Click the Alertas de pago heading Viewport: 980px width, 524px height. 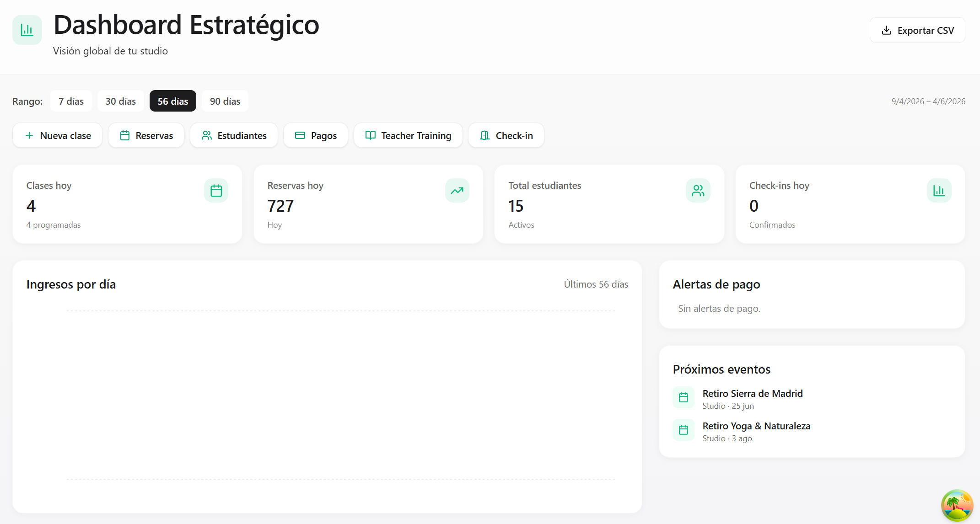point(716,284)
